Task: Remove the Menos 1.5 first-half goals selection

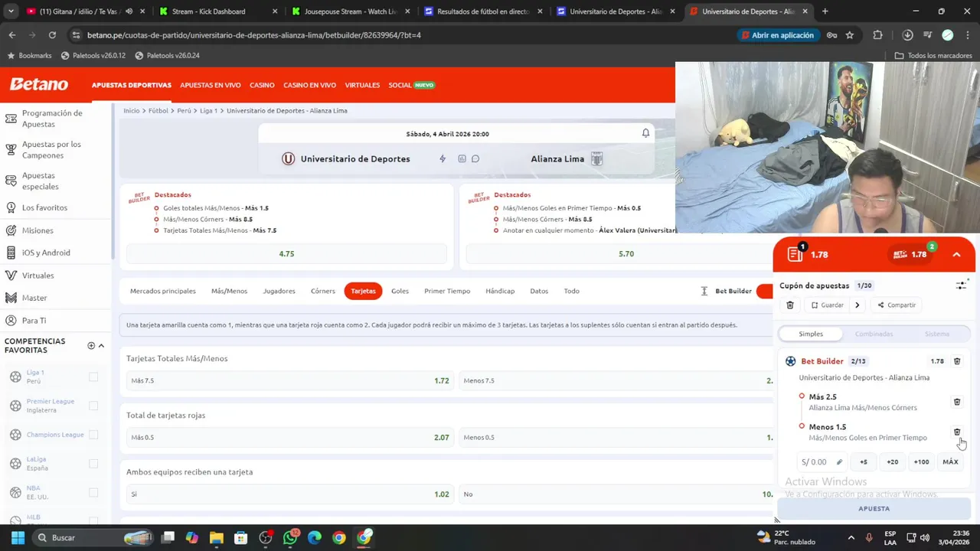Action: click(x=957, y=432)
